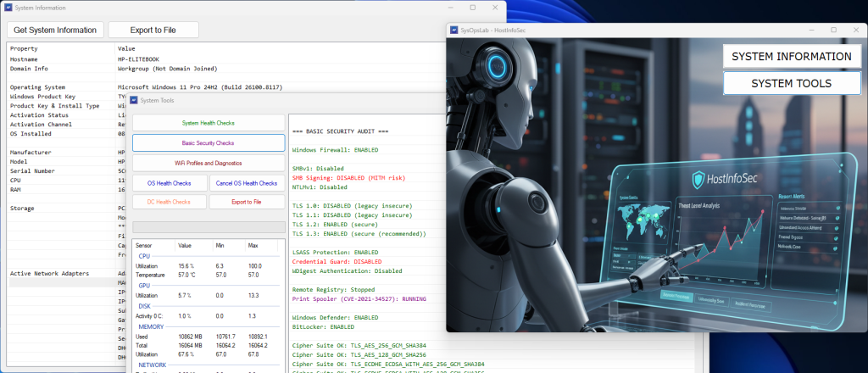Click Export to File in System Information
Viewport: 868px width, 373px height.
tap(153, 30)
